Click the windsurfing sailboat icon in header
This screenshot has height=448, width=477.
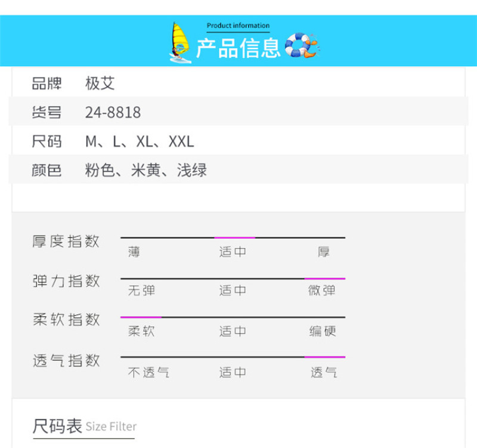[x=180, y=42]
